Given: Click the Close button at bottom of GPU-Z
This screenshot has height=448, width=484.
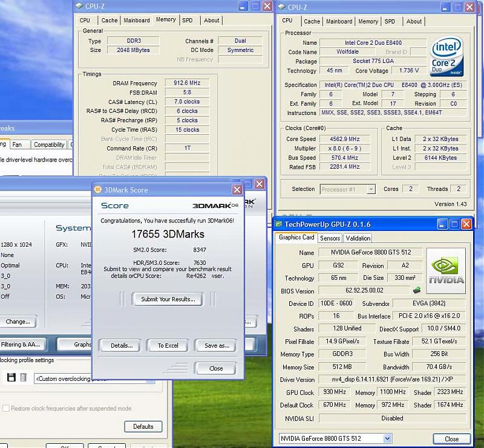Looking at the screenshot, I should coord(451,439).
